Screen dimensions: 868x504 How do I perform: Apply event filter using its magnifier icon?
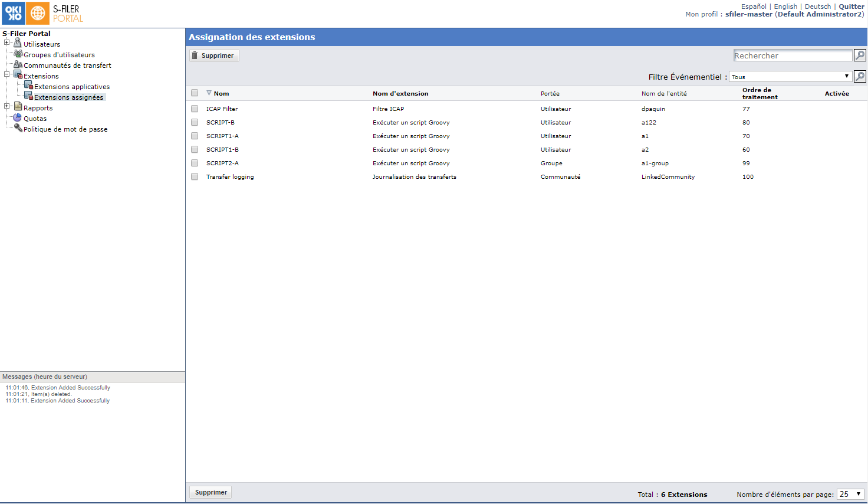(x=860, y=77)
